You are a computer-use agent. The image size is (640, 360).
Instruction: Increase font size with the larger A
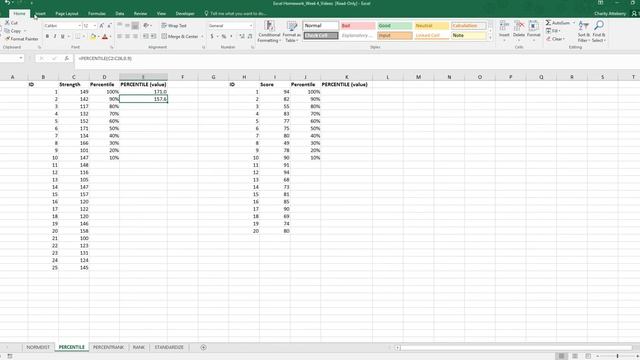click(102, 26)
